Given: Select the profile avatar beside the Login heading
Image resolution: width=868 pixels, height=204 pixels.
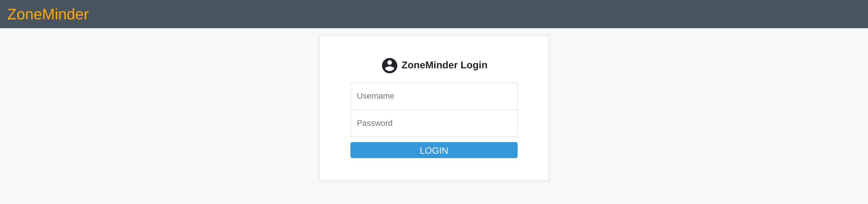Looking at the screenshot, I should coord(389,66).
